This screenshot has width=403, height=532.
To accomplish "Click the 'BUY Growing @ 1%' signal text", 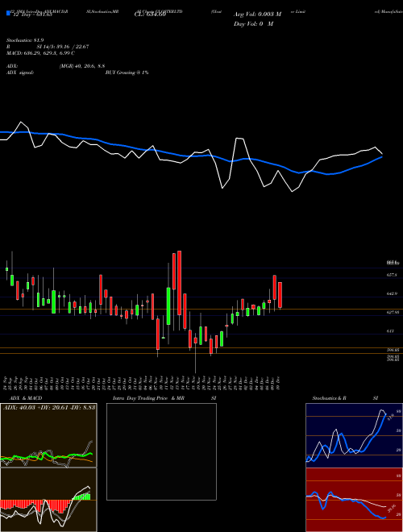I will point(127,73).
